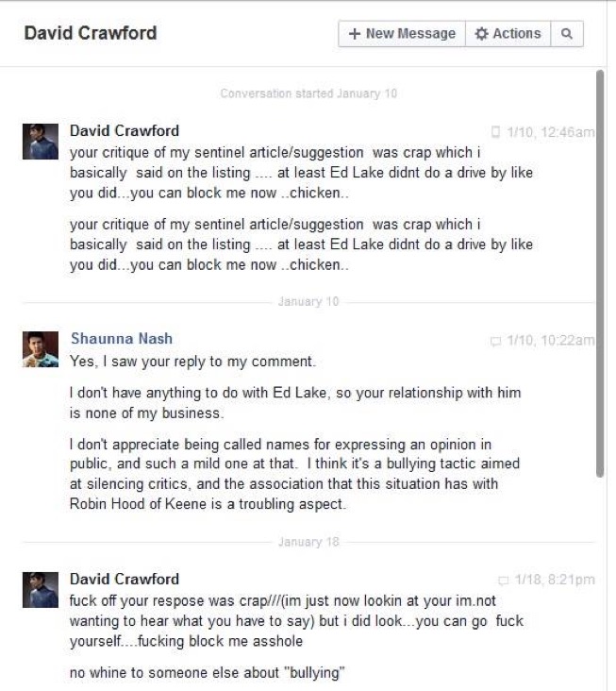616x691 pixels.
Task: Open David Crawford's name in first message
Action: coord(125,130)
